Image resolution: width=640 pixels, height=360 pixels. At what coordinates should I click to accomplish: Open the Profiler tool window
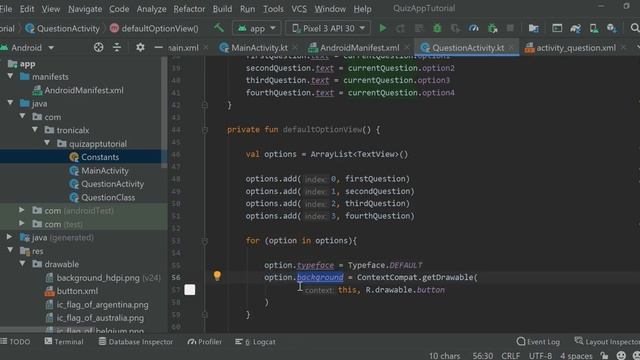coord(204,342)
